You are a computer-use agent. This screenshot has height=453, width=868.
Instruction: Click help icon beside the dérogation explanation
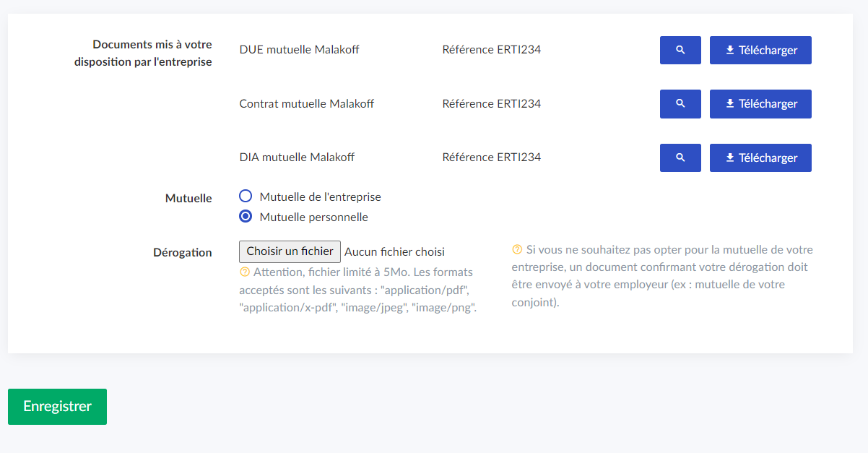(517, 250)
